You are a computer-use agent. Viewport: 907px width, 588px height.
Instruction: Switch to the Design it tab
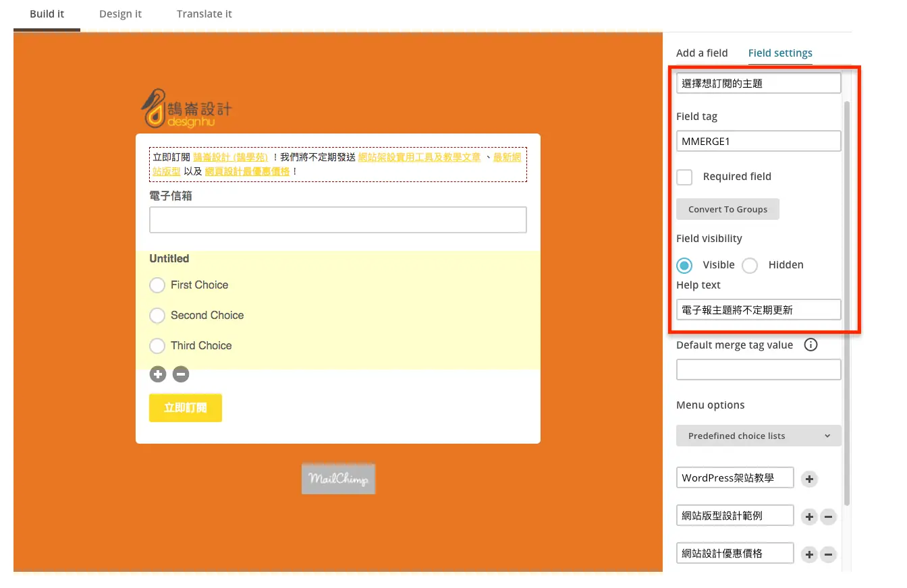point(120,14)
